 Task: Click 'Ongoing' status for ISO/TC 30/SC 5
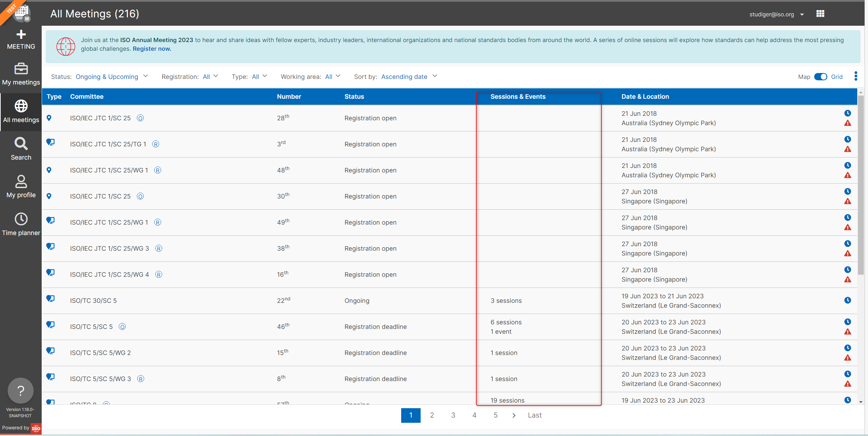tap(357, 301)
